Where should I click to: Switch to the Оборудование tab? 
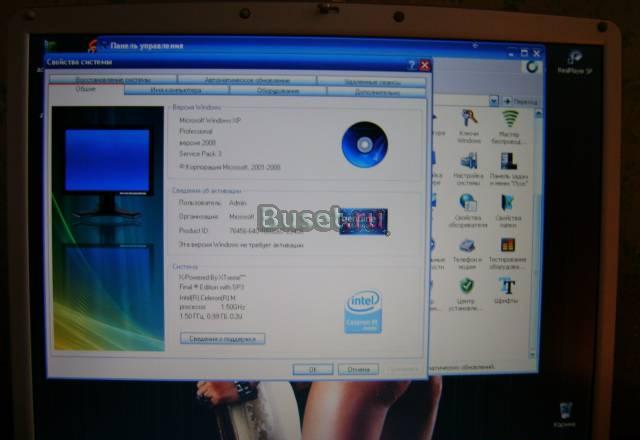point(278,91)
